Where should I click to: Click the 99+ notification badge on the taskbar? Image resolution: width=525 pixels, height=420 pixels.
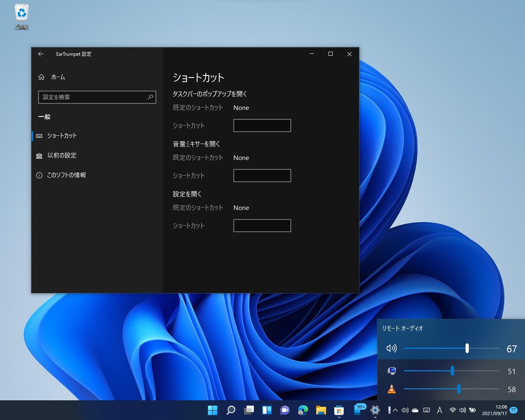(360, 407)
